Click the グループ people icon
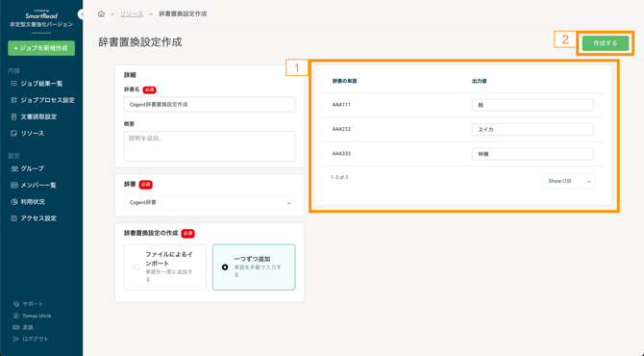This screenshot has width=644, height=356. [x=14, y=168]
